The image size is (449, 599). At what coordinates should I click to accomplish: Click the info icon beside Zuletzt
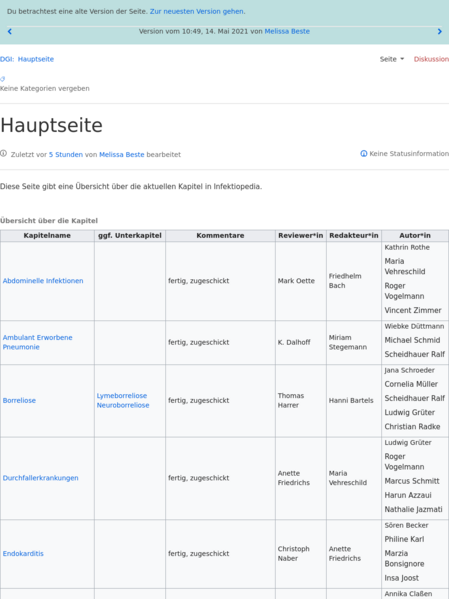pos(3,154)
